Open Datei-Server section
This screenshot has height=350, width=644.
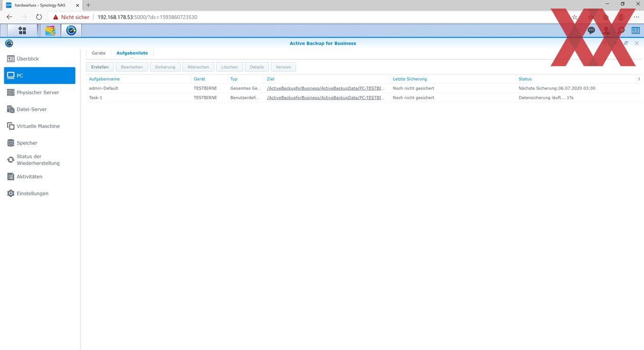click(40, 109)
